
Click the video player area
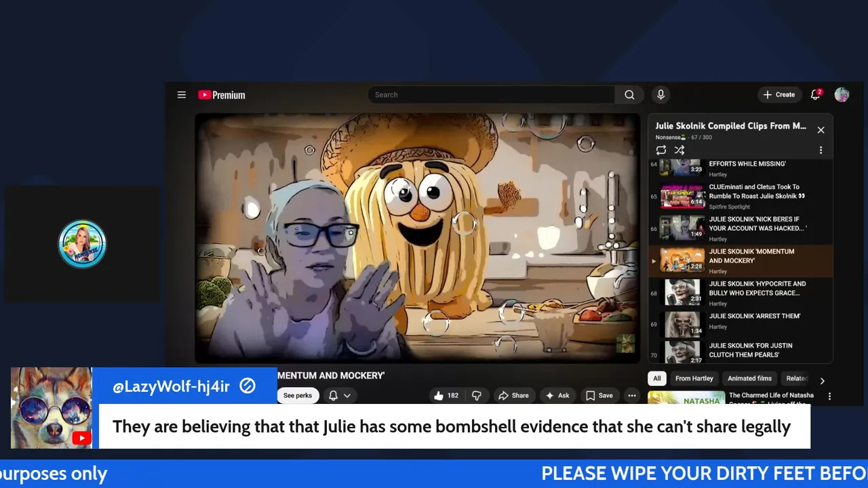coord(418,238)
